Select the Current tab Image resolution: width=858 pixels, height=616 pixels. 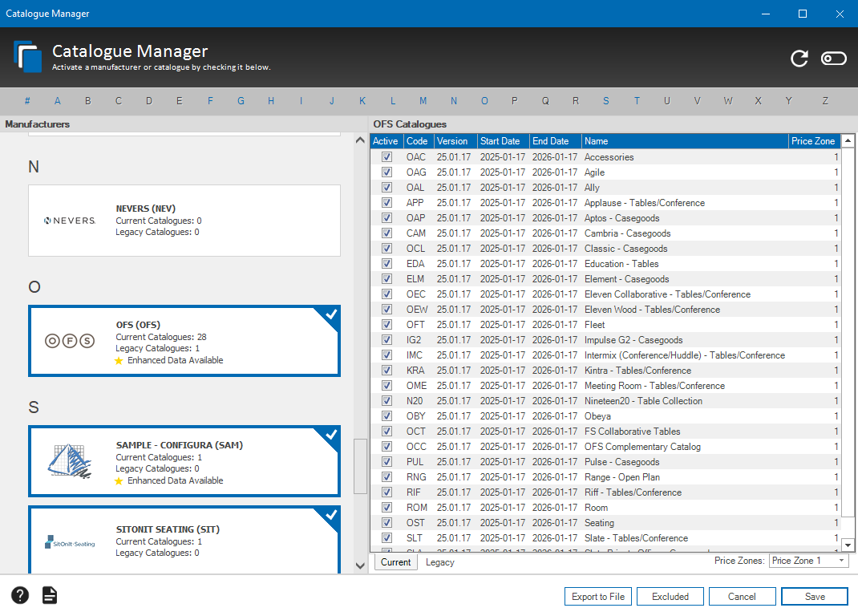(395, 562)
